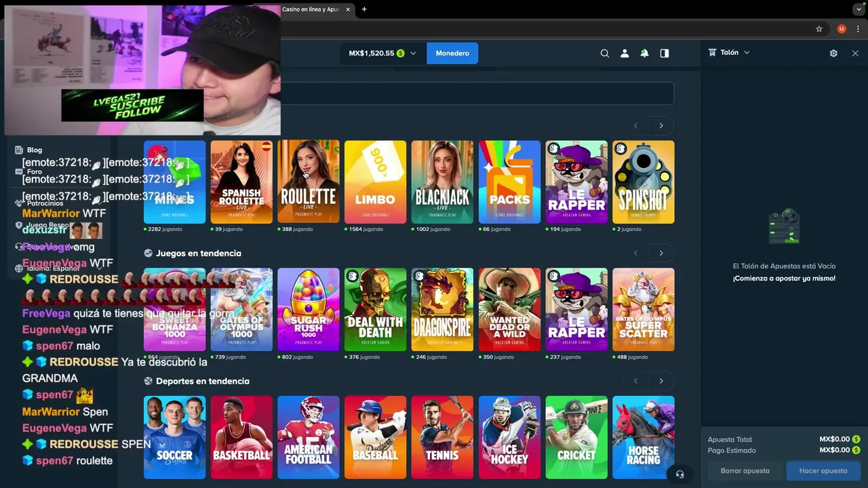Open Gates of Olympus Super Scatter card

[644, 310]
